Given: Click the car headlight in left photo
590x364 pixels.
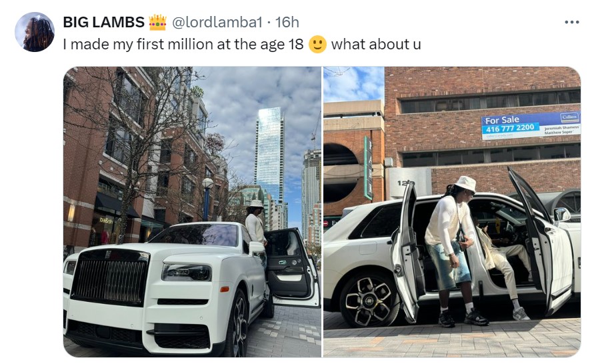Looking at the screenshot, I should (187, 273).
